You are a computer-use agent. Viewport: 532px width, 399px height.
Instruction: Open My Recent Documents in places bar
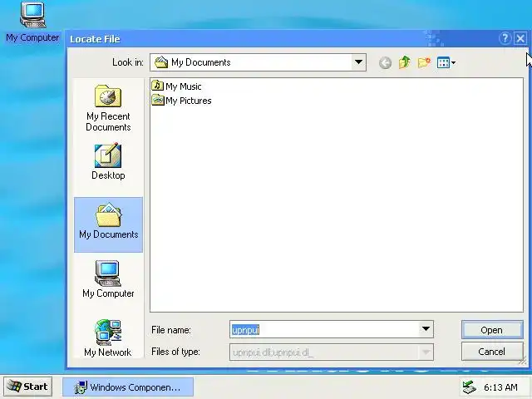point(108,108)
